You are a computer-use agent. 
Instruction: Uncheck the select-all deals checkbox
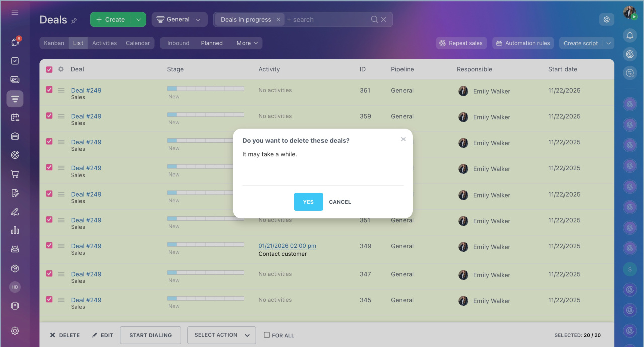click(49, 69)
